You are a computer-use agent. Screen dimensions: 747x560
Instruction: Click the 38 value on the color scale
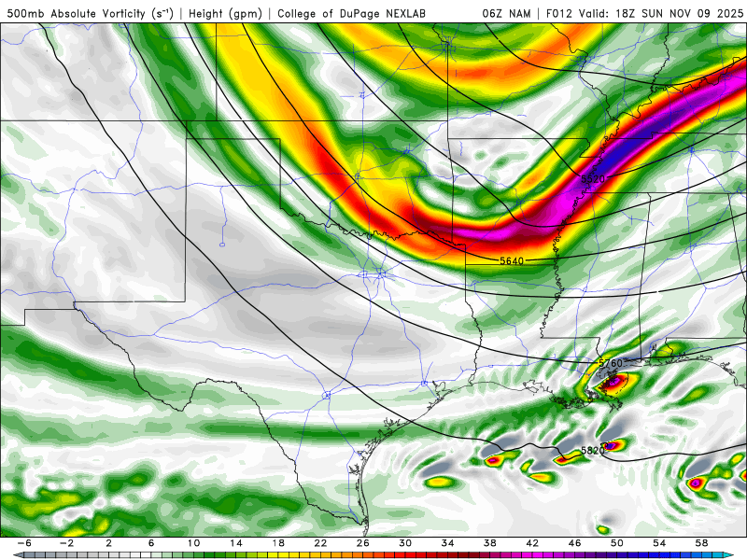point(490,543)
